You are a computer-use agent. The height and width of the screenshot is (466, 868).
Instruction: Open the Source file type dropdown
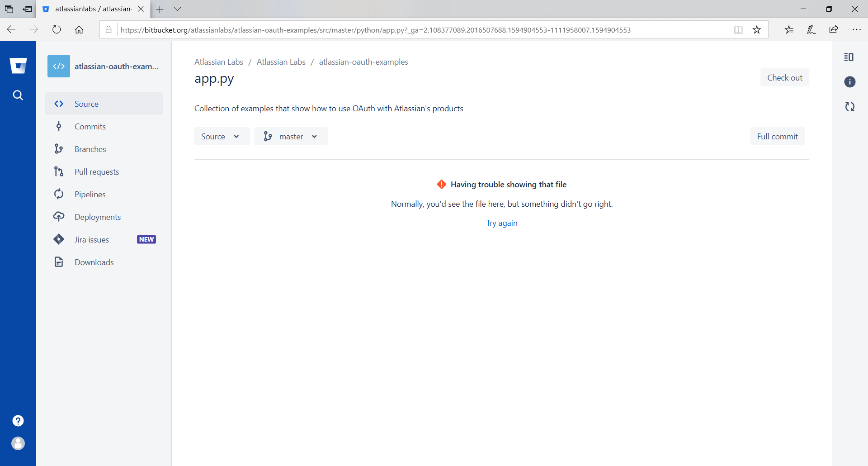tap(222, 136)
